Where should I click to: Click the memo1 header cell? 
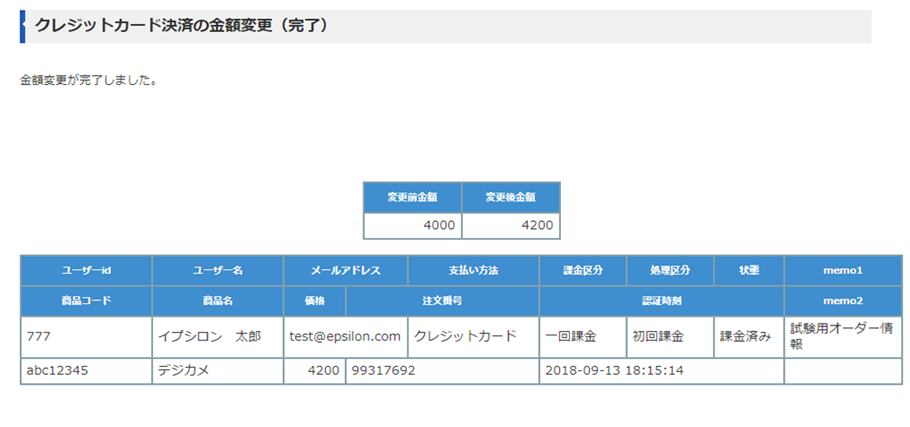(843, 270)
